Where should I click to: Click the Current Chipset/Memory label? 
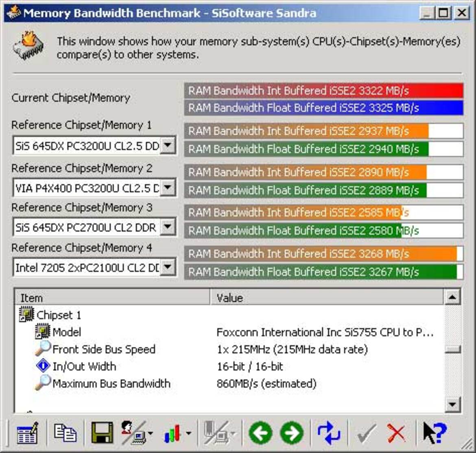pyautogui.click(x=71, y=98)
